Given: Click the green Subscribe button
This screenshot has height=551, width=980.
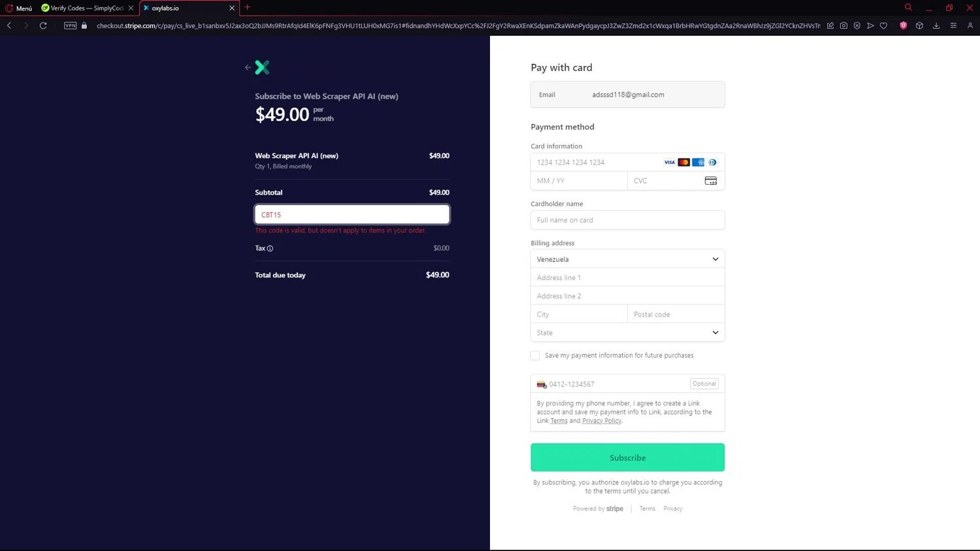Looking at the screenshot, I should coord(628,458).
